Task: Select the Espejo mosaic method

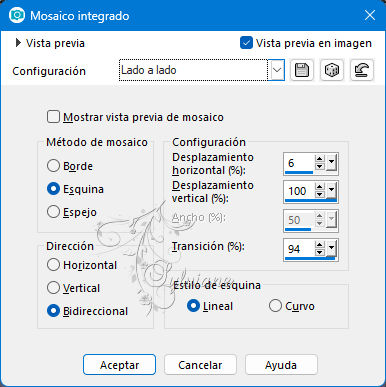Action: click(x=53, y=212)
